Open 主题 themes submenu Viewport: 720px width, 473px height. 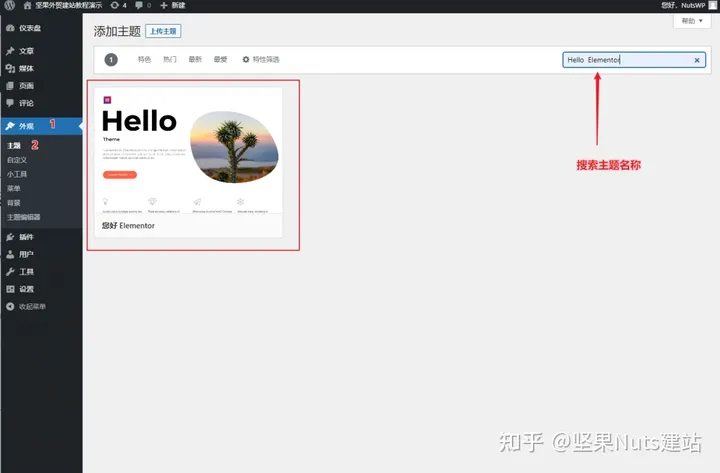click(x=14, y=146)
